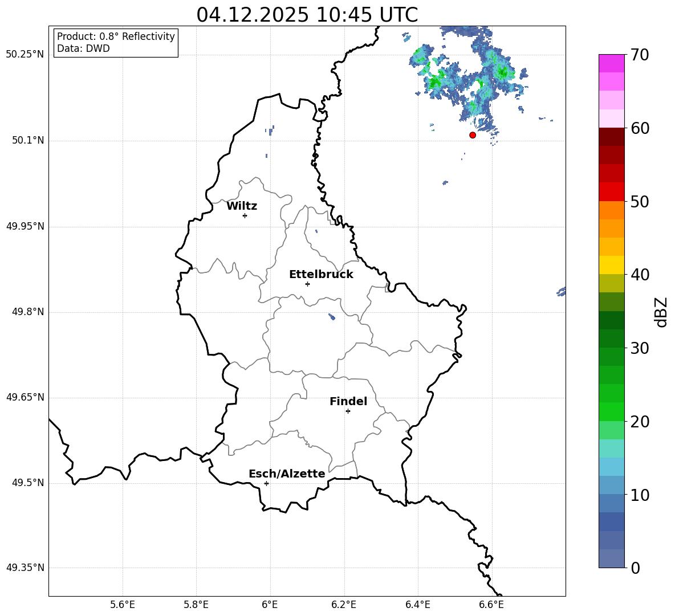Click the dBZ colorbar label

pyautogui.click(x=661, y=312)
